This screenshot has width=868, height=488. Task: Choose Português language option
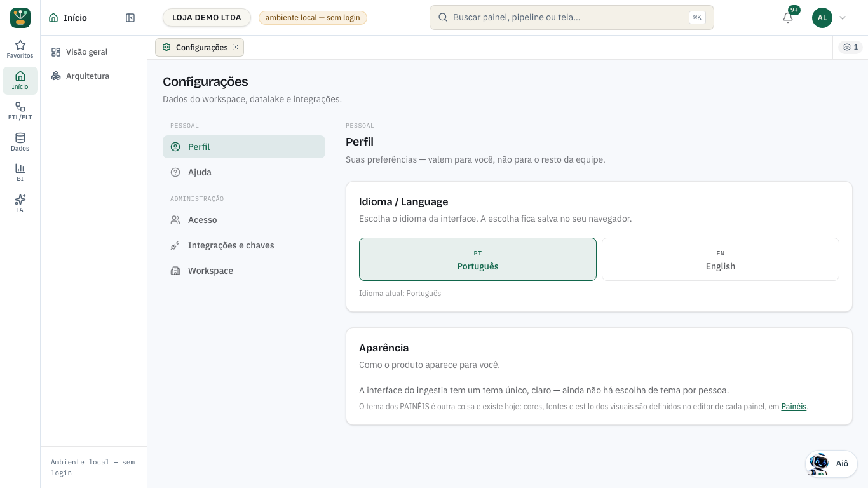tap(478, 259)
